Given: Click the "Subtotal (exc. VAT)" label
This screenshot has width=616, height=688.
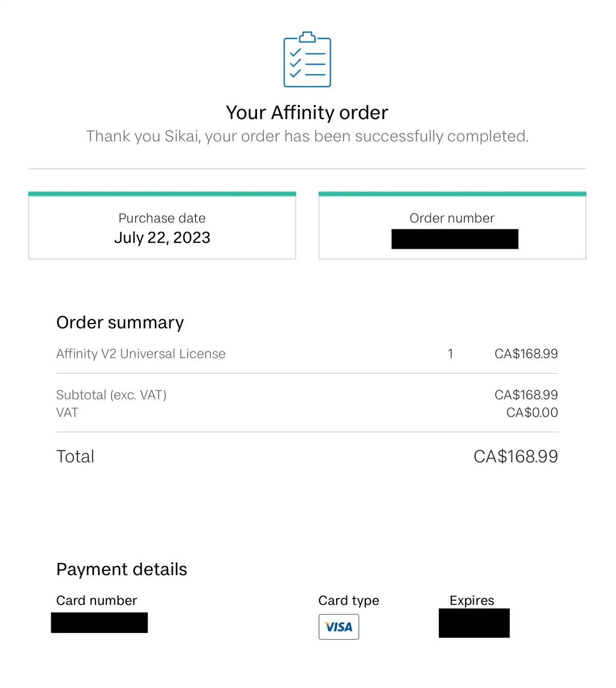Looking at the screenshot, I should coord(111,395).
